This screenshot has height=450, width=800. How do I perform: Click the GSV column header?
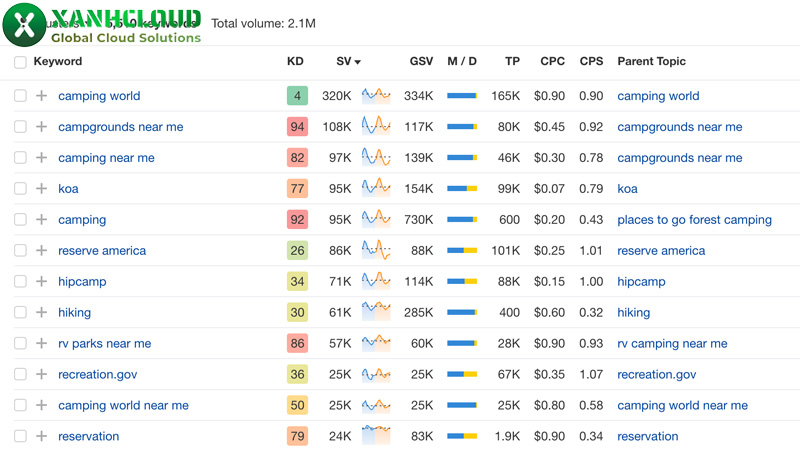pos(421,62)
